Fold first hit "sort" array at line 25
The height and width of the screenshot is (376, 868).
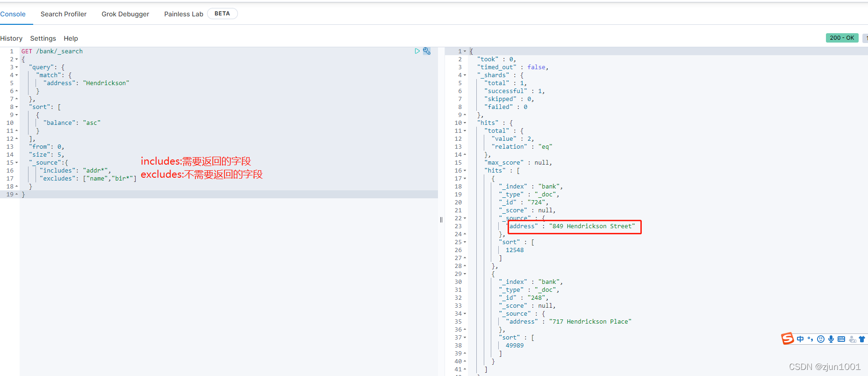click(465, 242)
